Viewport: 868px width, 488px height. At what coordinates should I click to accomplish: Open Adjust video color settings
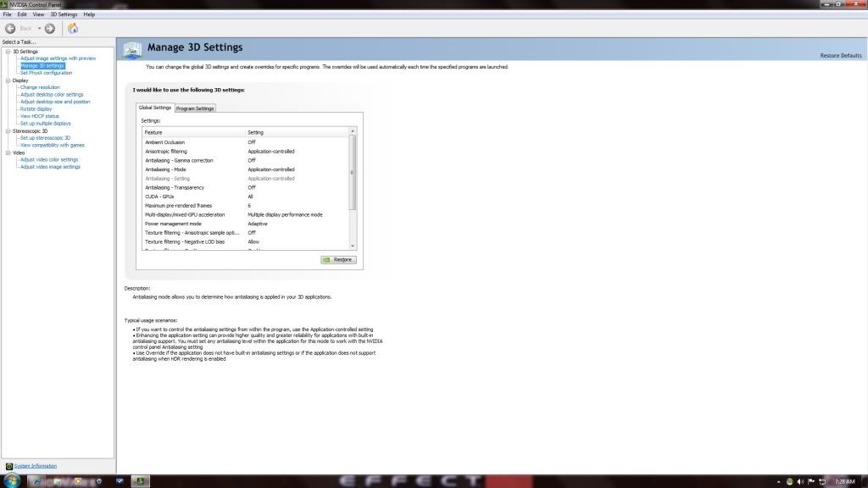click(x=49, y=159)
